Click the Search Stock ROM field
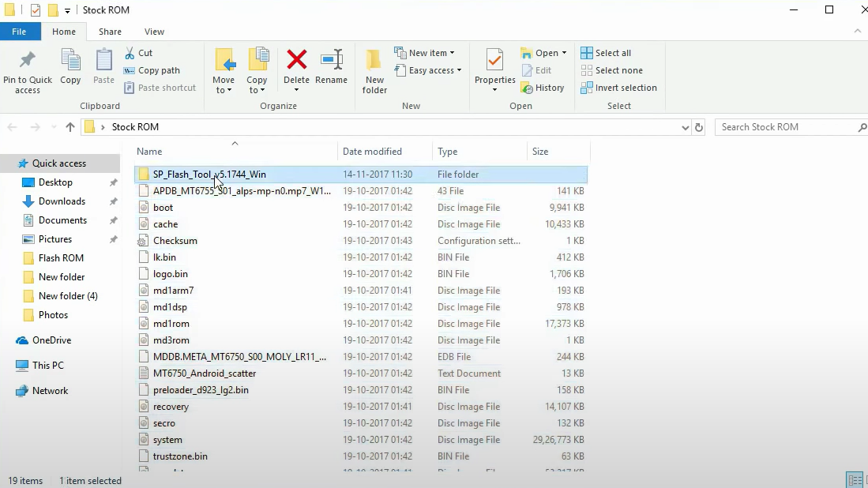868x488 pixels. point(786,127)
